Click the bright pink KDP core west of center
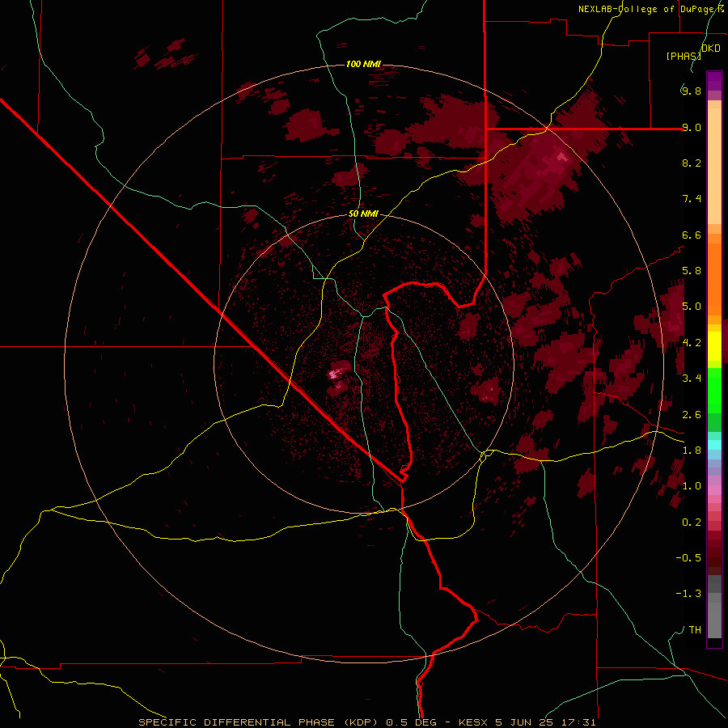The image size is (728, 728). [334, 373]
